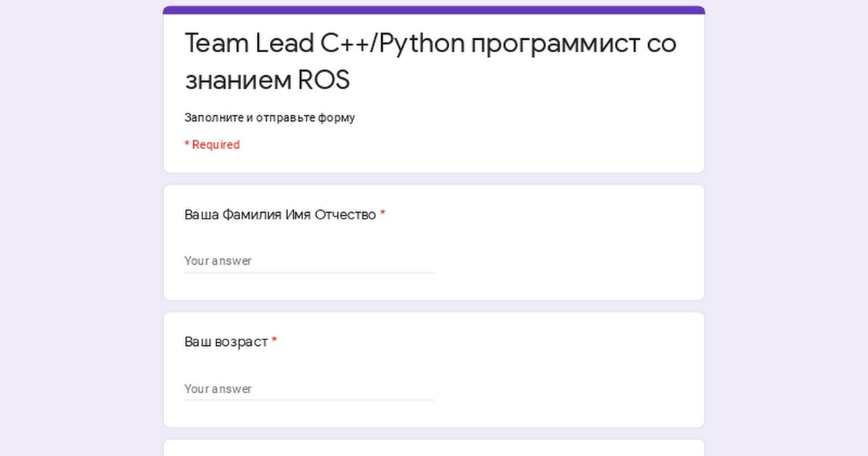
Task: Click the word "программист" in the title
Action: point(556,43)
